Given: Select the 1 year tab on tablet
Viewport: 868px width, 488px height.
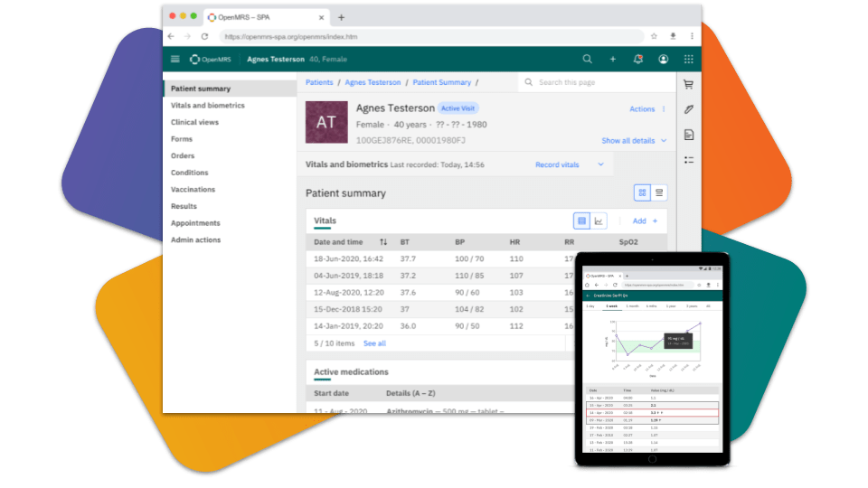Looking at the screenshot, I should [x=671, y=306].
